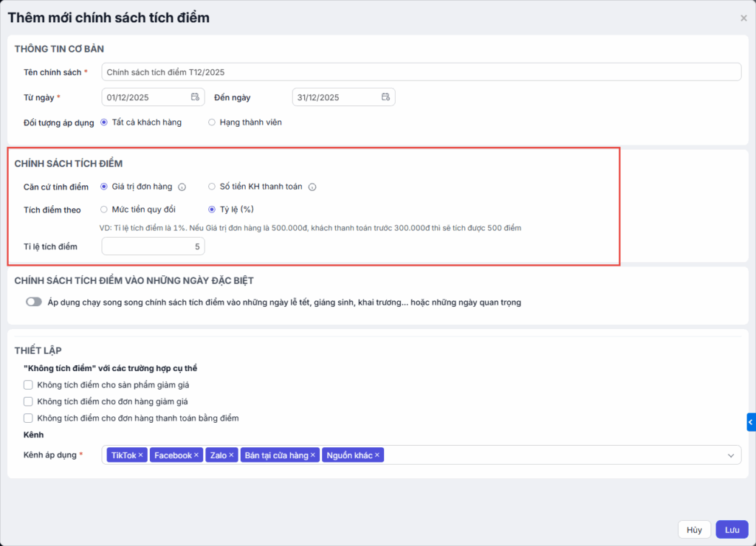Click the VD example hint text

coord(310,228)
